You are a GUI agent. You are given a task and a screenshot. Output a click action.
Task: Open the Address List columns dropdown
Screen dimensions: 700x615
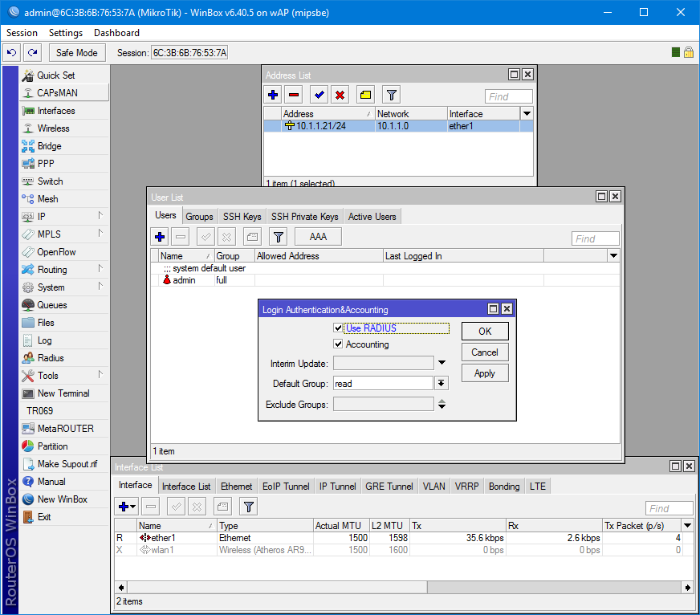[x=527, y=113]
